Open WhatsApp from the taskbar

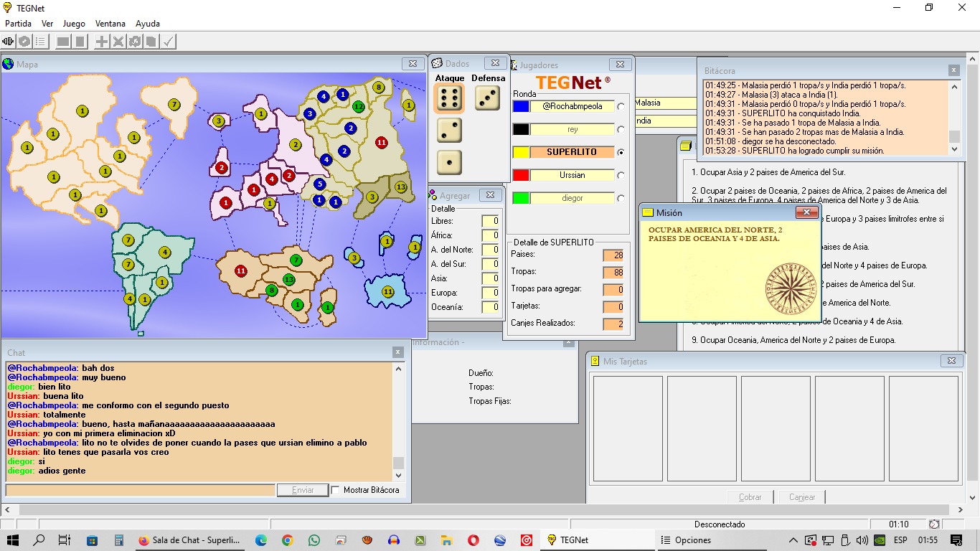click(314, 540)
